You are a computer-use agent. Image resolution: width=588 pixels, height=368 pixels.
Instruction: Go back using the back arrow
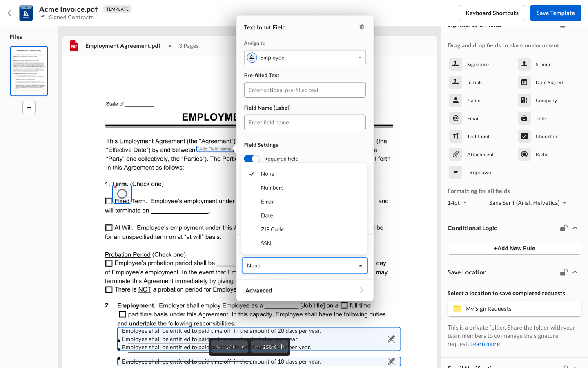[x=10, y=13]
